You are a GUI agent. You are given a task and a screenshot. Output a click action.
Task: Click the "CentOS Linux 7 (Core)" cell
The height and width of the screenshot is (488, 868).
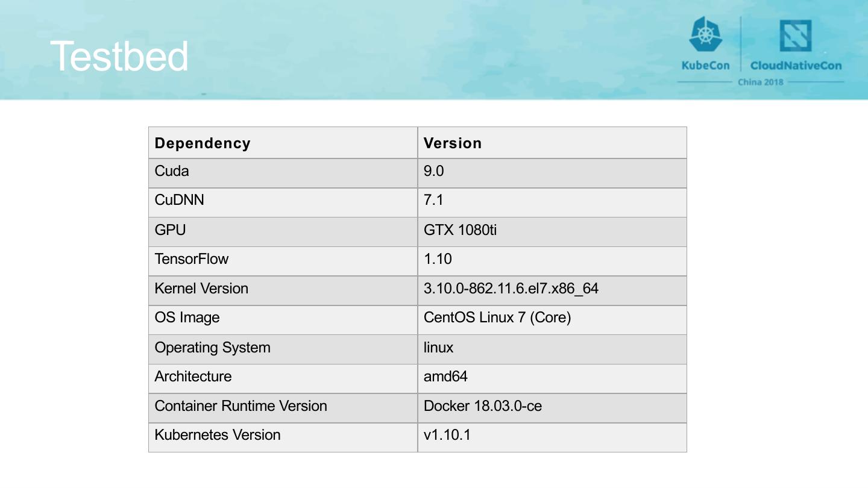click(x=497, y=318)
